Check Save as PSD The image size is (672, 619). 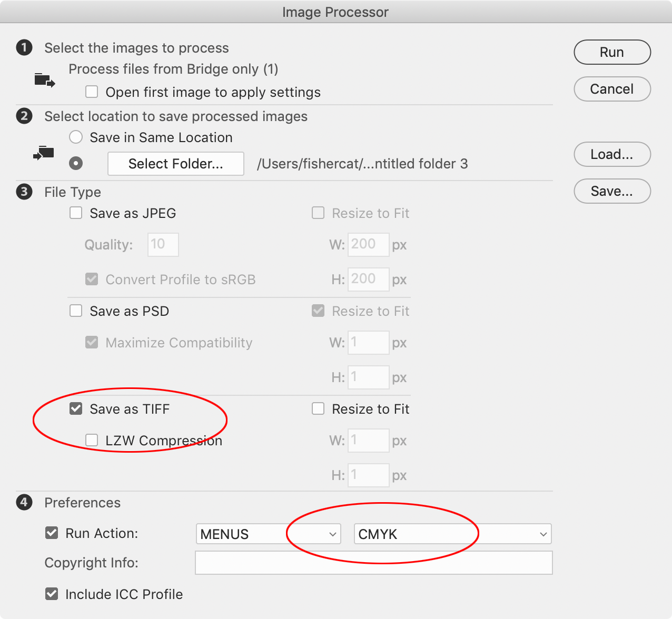[x=76, y=311]
